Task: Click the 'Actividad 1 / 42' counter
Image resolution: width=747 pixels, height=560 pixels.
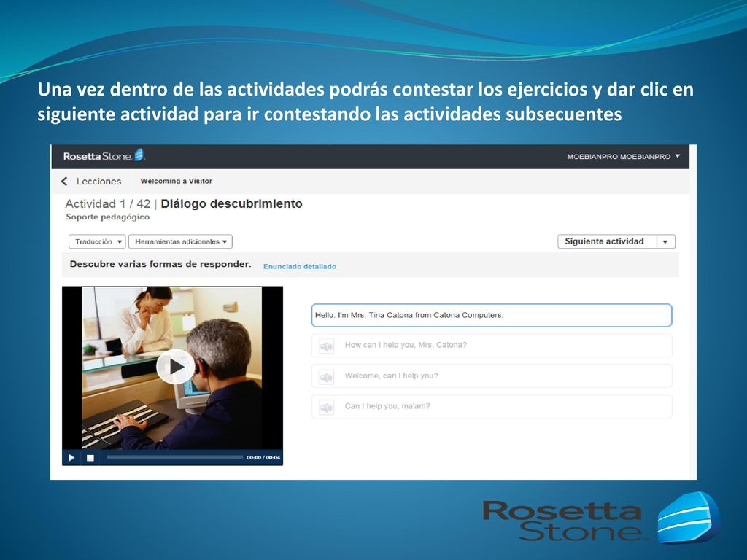Action: (108, 204)
